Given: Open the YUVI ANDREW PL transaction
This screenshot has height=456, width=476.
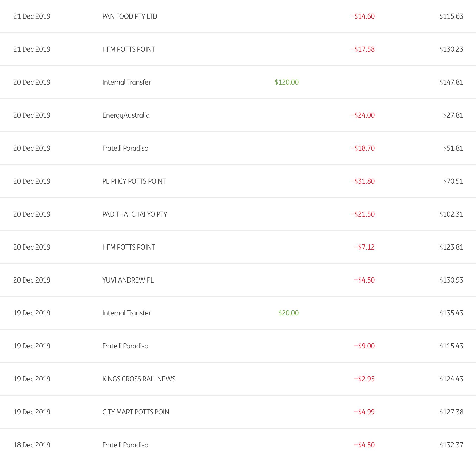Looking at the screenshot, I should 128,280.
